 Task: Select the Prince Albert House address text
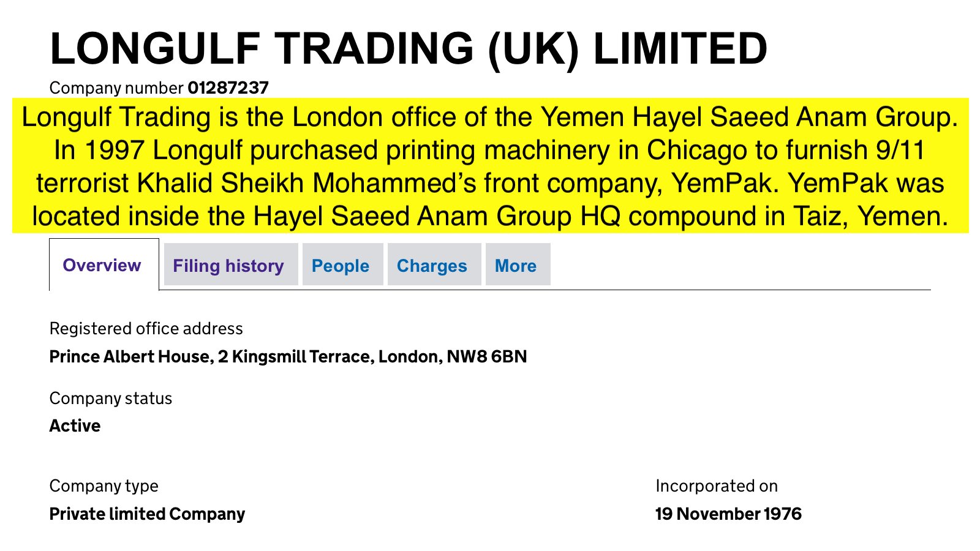288,356
